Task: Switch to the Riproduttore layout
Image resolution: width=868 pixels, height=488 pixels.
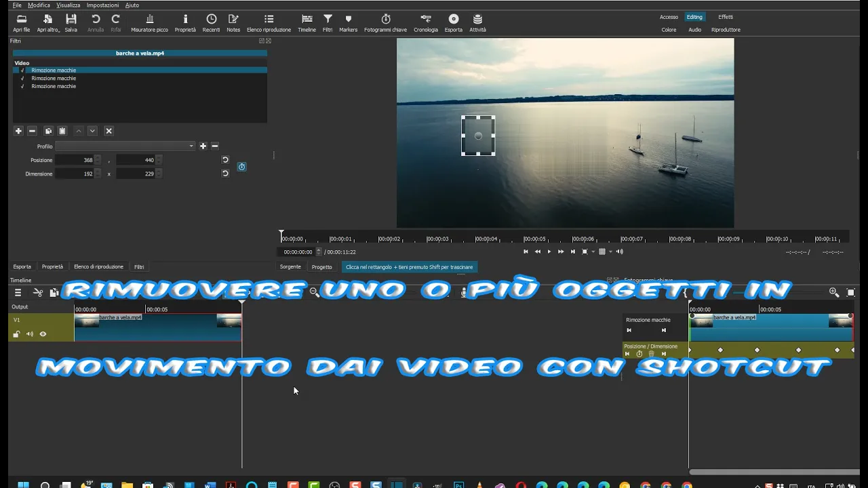Action: click(726, 30)
